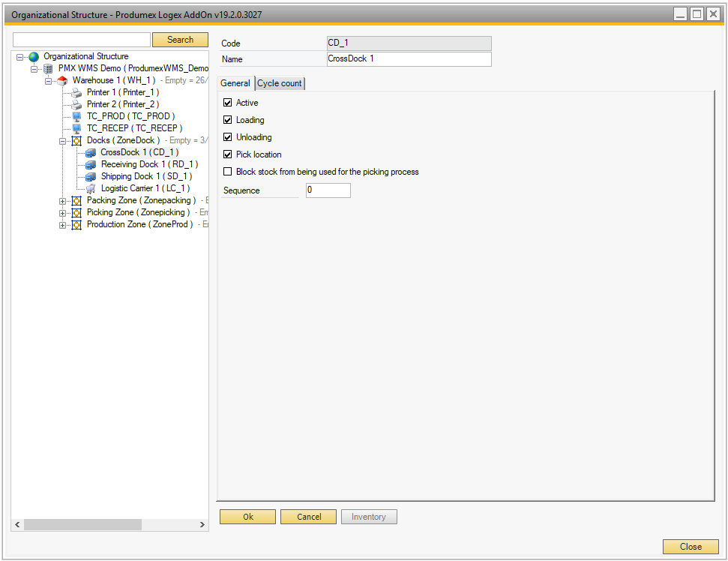Select the Receiving Dock 1 icon
Viewport: 728px width, 561px height.
tap(91, 164)
